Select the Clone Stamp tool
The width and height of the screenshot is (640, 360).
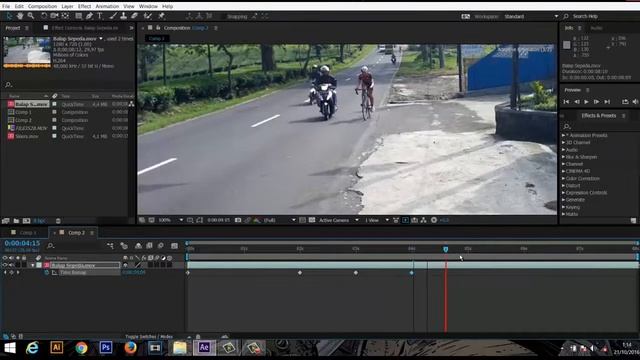click(x=123, y=16)
